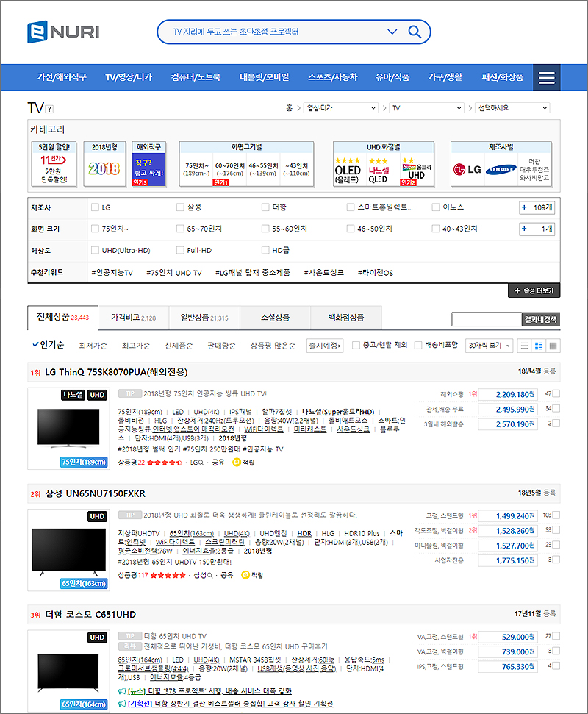Viewport: 588px width, 714px height.
Task: Click the help question mark beside TV
Action: tap(49, 109)
